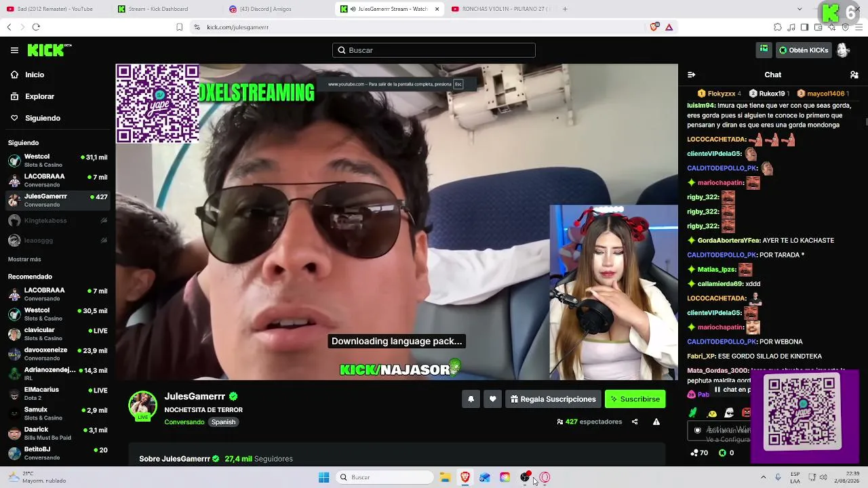Open recommended channel Daarick
Image resolution: width=868 pixels, height=488 pixels.
pyautogui.click(x=58, y=434)
